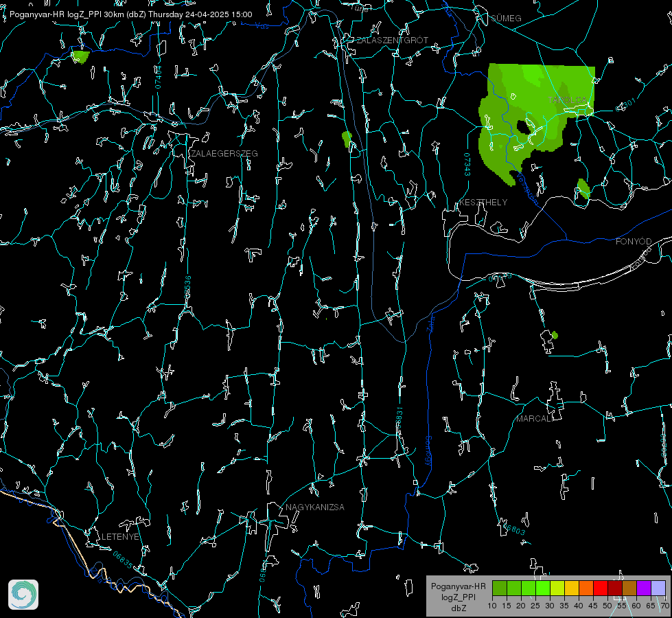Click the tiny green echo north of Marcali

[x=555, y=335]
